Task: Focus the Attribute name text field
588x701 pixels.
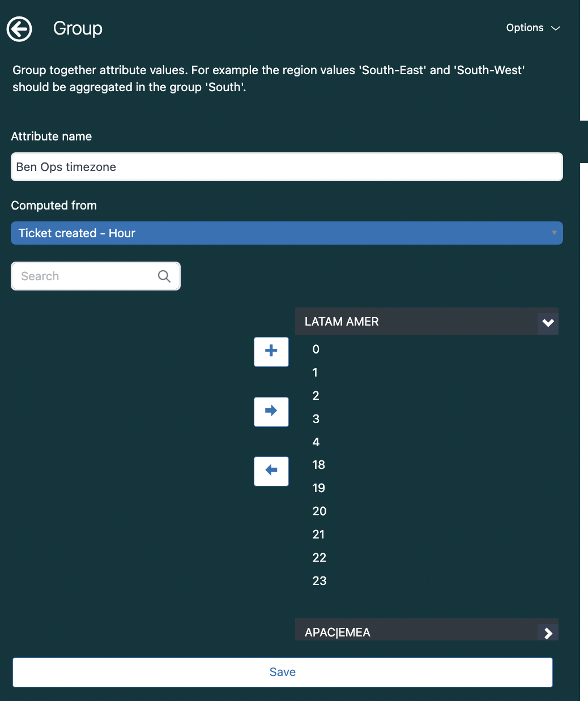Action: coord(287,167)
